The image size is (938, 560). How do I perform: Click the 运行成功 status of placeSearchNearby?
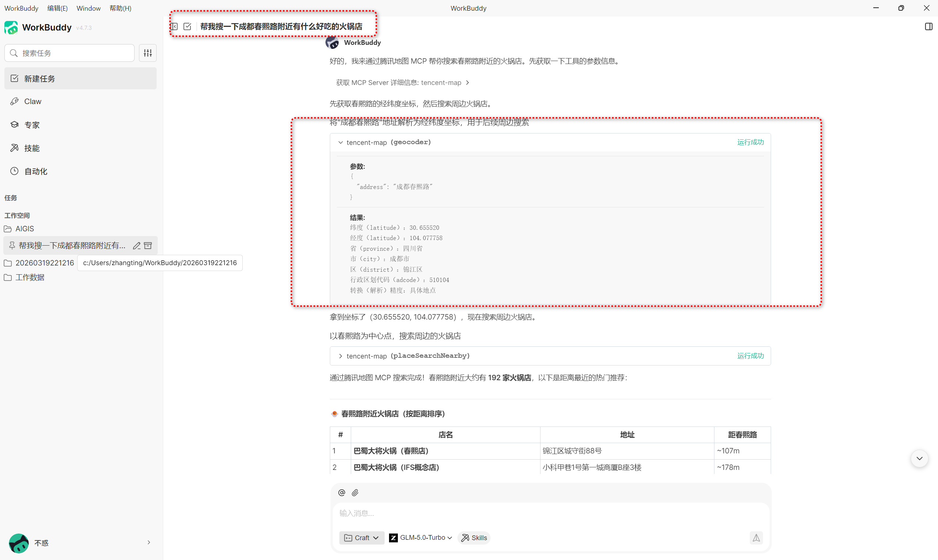(x=750, y=356)
